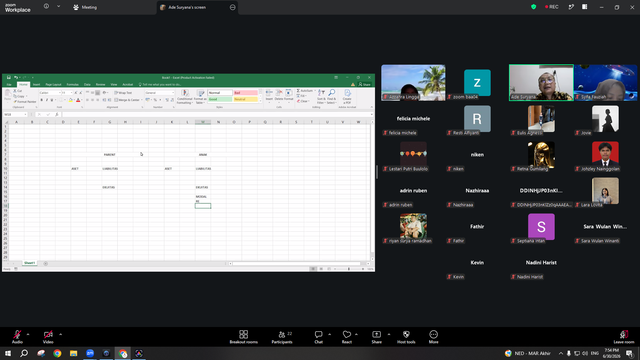Open the Chat panel
Image resolution: width=640 pixels, height=360 pixels.
[x=318, y=337]
